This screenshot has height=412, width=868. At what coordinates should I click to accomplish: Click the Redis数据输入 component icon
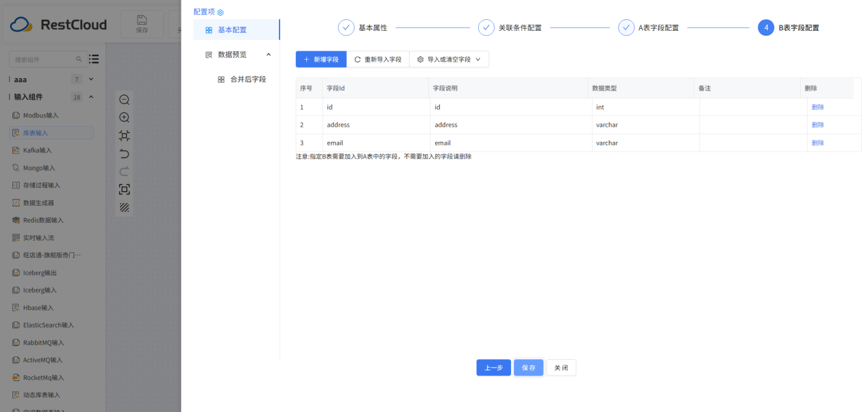click(16, 220)
